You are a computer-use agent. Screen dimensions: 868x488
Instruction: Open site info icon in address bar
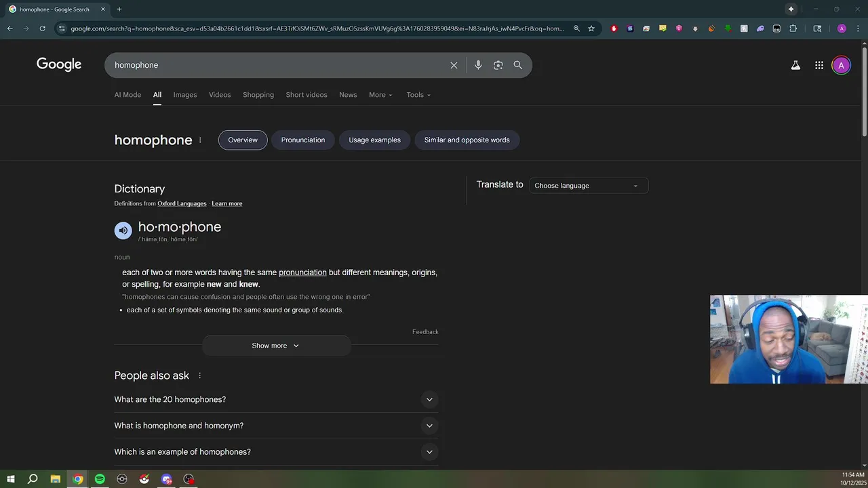click(x=62, y=28)
